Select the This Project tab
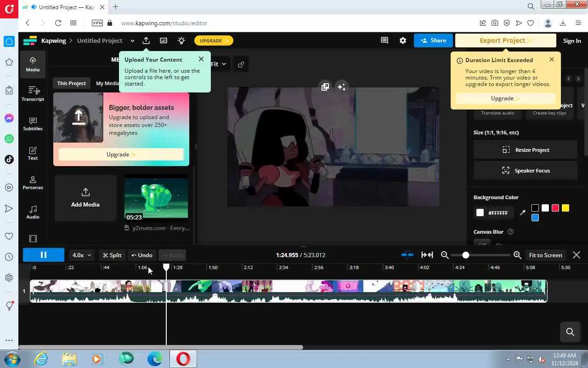588x368 pixels. (71, 83)
